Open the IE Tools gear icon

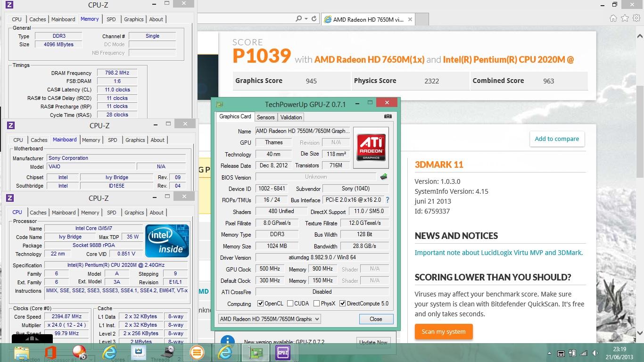[x=636, y=18]
